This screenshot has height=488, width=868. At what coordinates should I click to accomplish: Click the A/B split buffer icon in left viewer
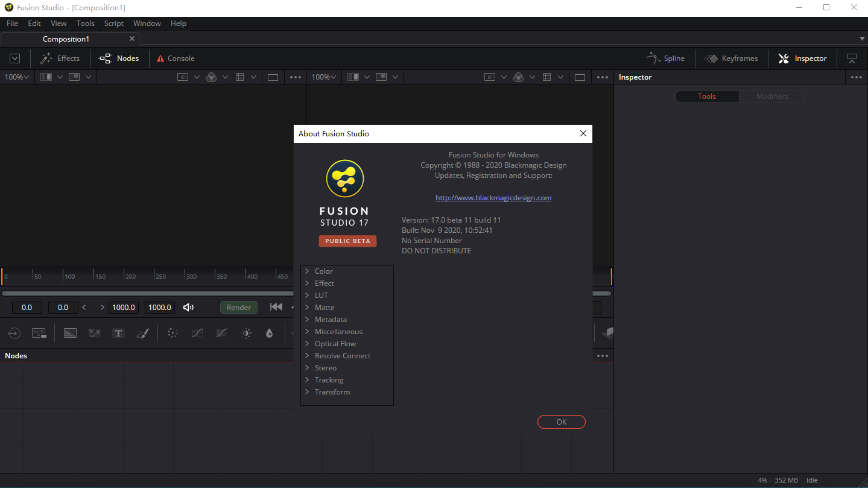tap(46, 77)
